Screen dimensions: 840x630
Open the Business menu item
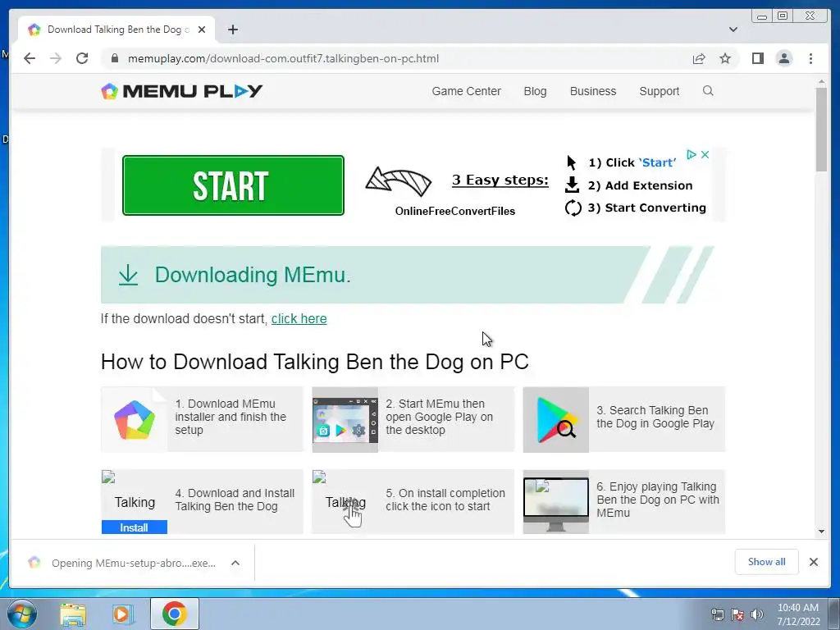click(592, 91)
